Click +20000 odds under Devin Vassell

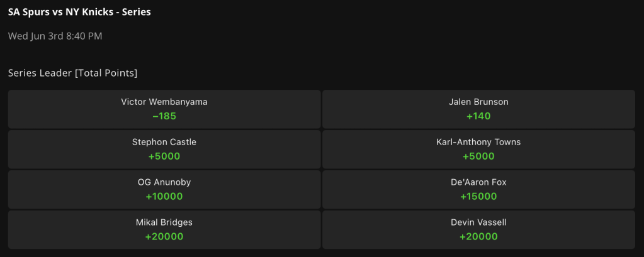pos(478,237)
